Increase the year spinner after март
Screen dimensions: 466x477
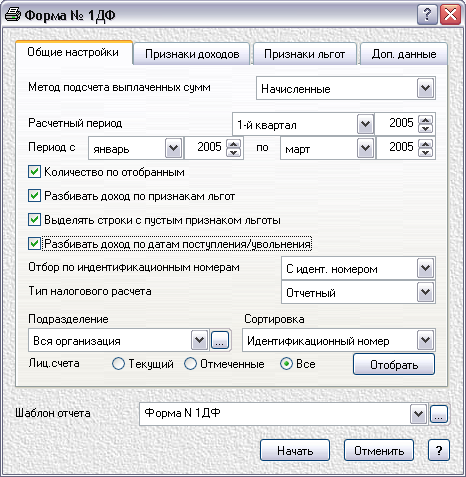(425, 143)
